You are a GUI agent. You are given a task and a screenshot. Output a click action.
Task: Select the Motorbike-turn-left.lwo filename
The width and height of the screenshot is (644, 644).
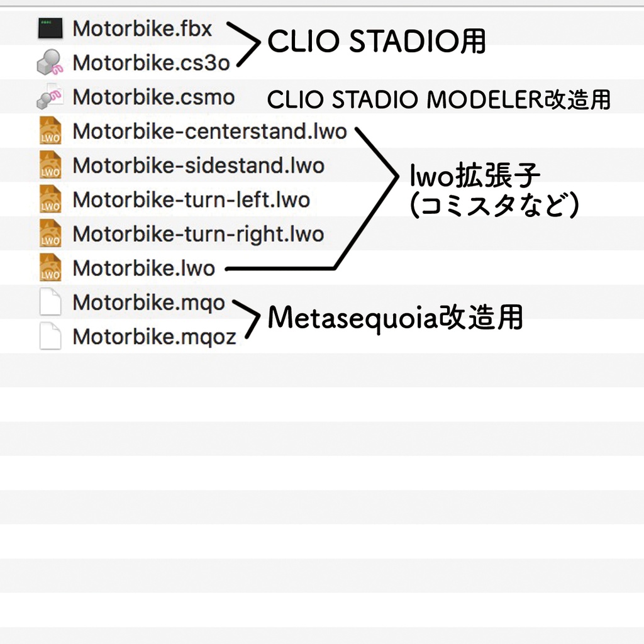(191, 200)
